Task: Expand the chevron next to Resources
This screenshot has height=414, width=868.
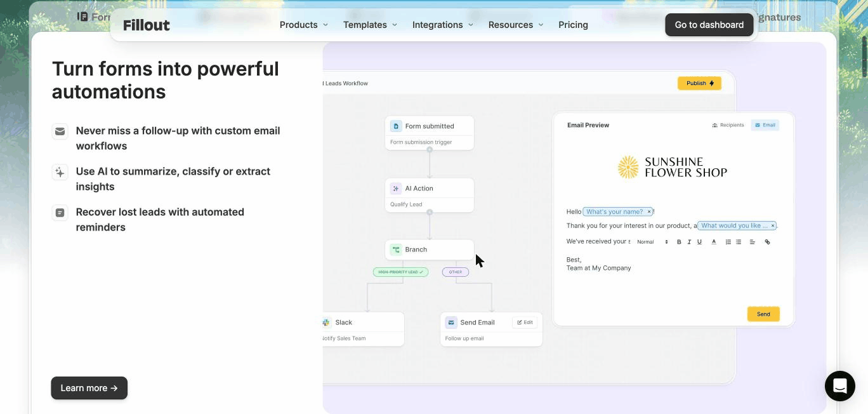Action: click(541, 25)
